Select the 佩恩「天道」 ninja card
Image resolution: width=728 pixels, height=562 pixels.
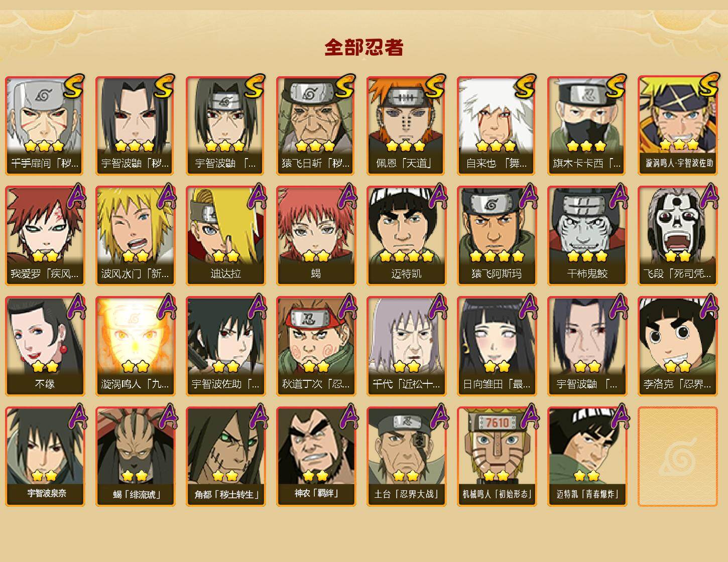pyautogui.click(x=406, y=125)
